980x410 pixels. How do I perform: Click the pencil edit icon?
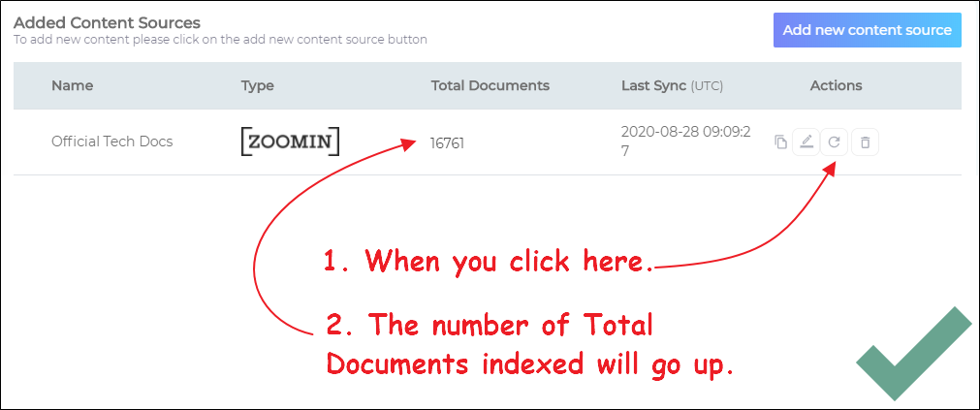click(806, 142)
